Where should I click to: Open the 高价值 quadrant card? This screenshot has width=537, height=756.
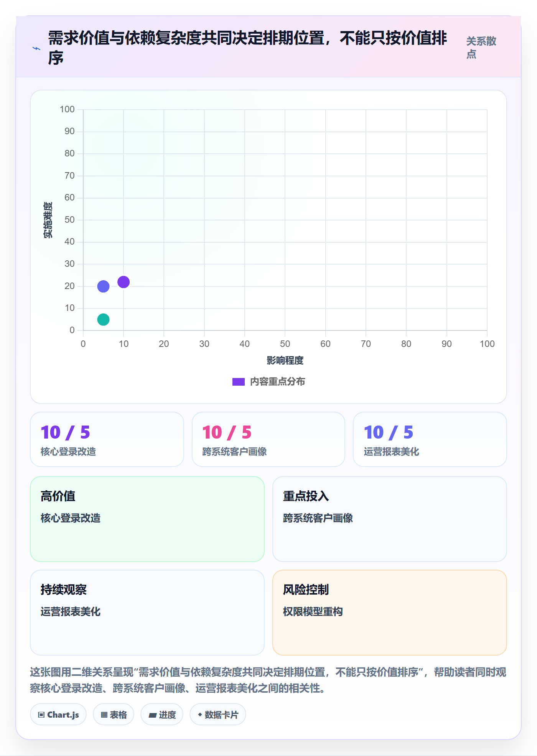(x=147, y=519)
